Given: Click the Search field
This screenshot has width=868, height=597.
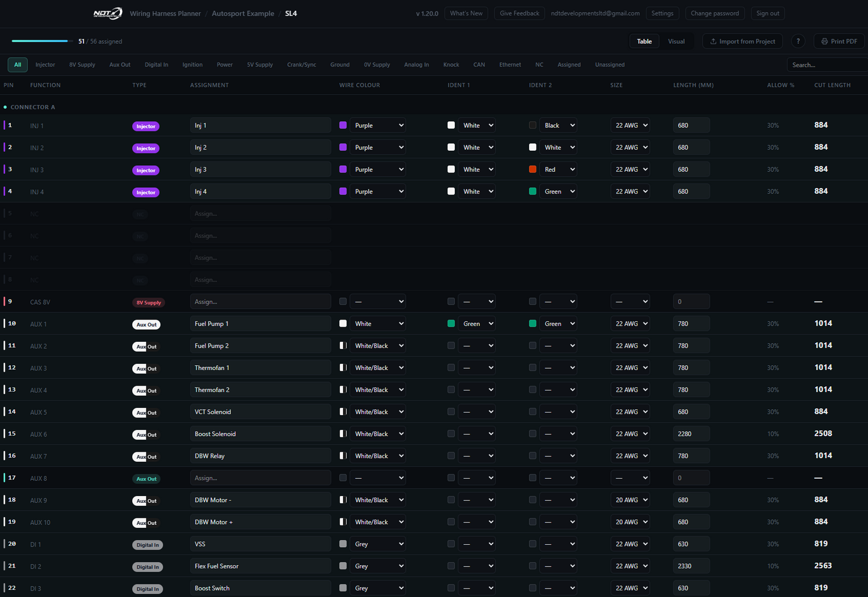Looking at the screenshot, I should tap(827, 65).
